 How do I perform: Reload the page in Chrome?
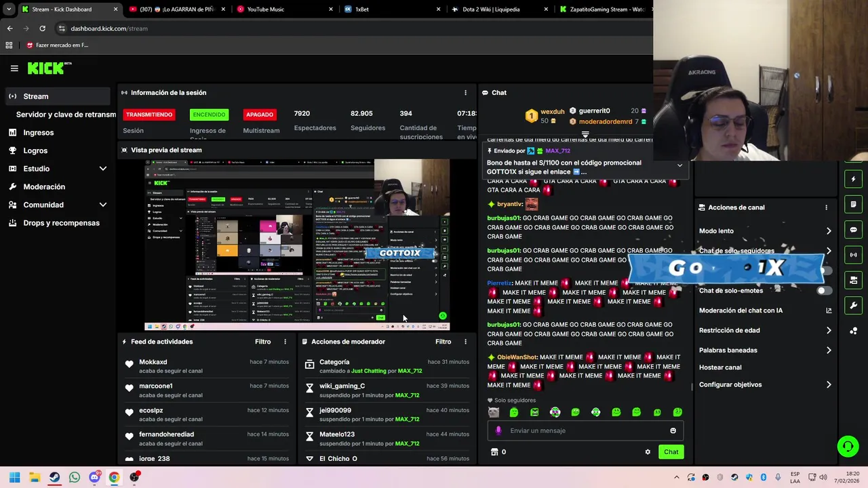point(42,28)
